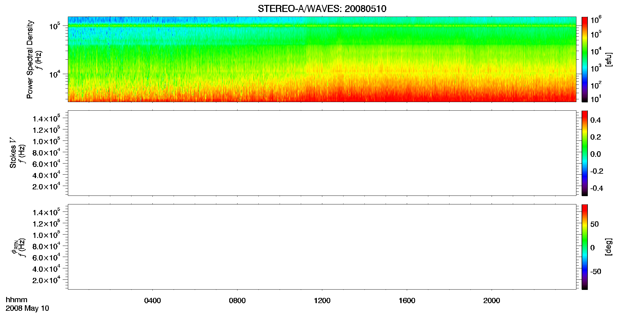Click the [deg] unit label
Viewport: 644px width, 332px height.
(x=609, y=247)
